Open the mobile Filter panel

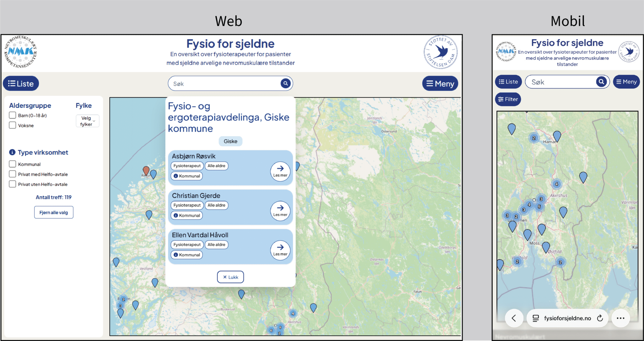coord(508,99)
